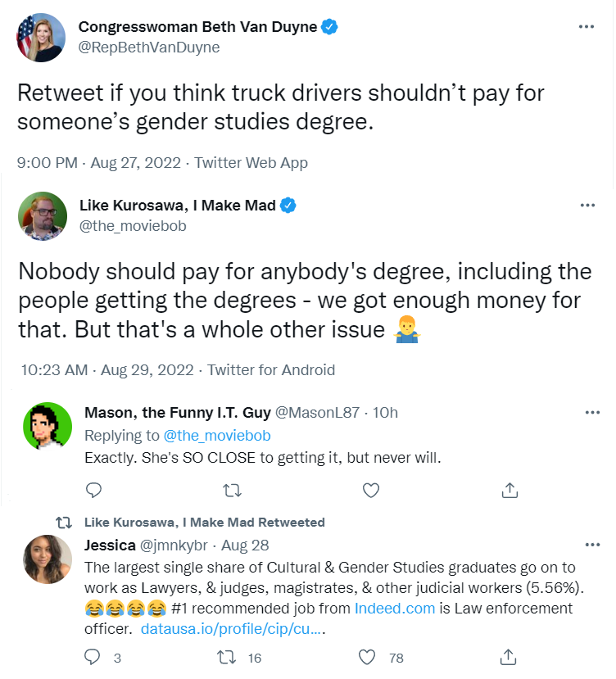This screenshot has height=679, width=616.
Task: Expand more options for Mason's reply
Action: [592, 412]
